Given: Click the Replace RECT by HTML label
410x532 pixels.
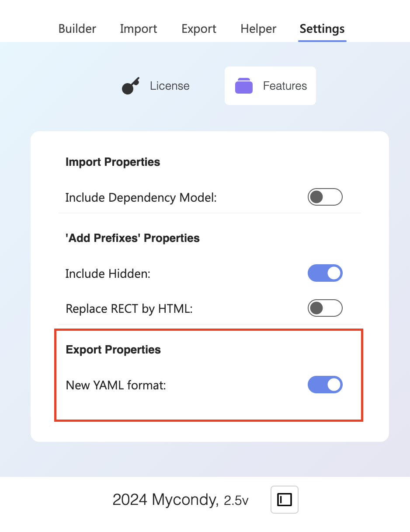Looking at the screenshot, I should 129,309.
